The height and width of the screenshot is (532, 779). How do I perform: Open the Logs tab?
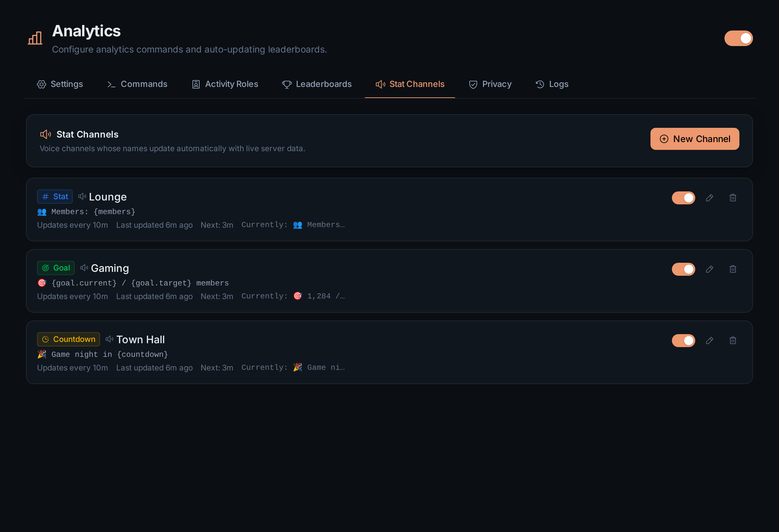point(552,84)
